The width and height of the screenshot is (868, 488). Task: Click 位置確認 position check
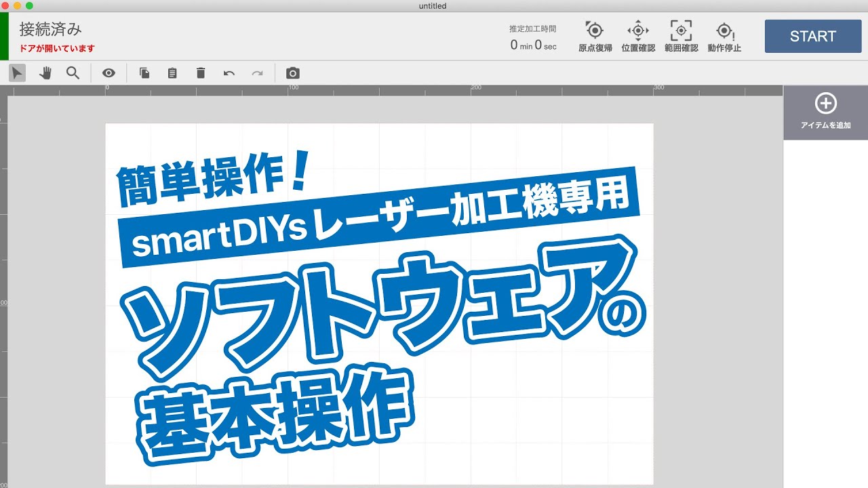click(x=638, y=37)
